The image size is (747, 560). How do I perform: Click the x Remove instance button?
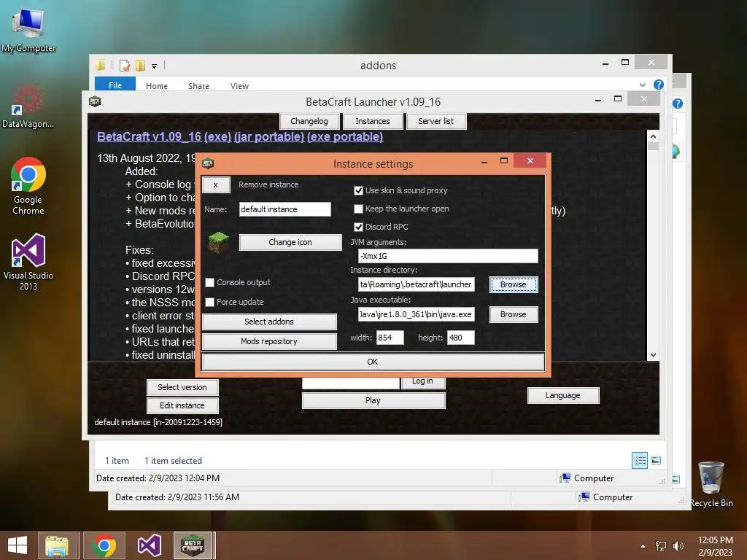click(x=216, y=184)
